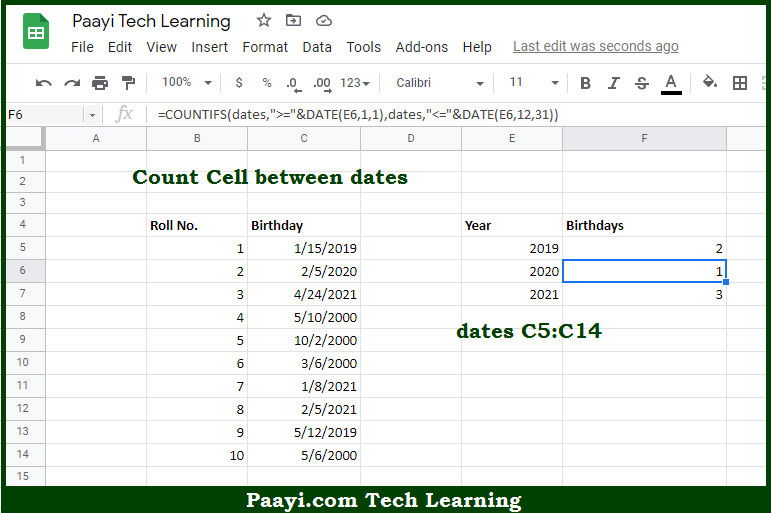Expand the name box dropdown arrow
Image resolution: width=771 pixels, height=513 pixels.
(x=92, y=116)
